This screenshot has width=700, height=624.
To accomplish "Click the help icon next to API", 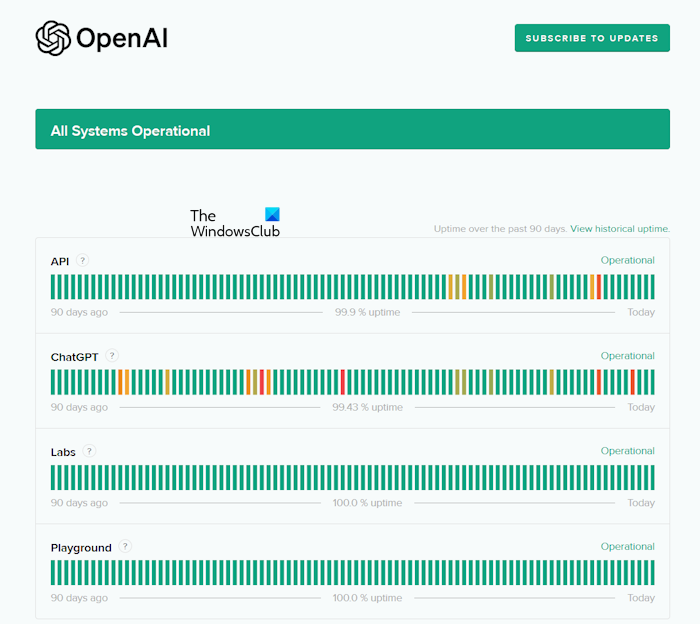I will pyautogui.click(x=82, y=260).
